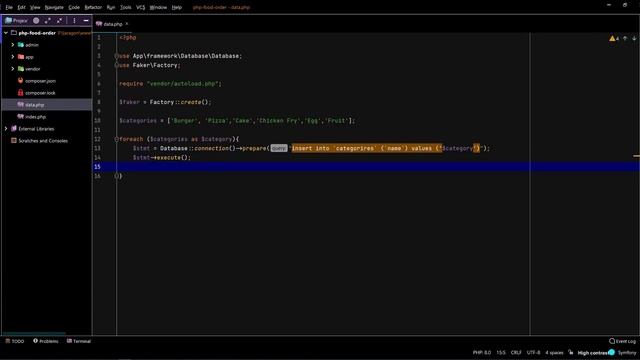Expand the app folder
This screenshot has width=640, height=360.
(13, 57)
